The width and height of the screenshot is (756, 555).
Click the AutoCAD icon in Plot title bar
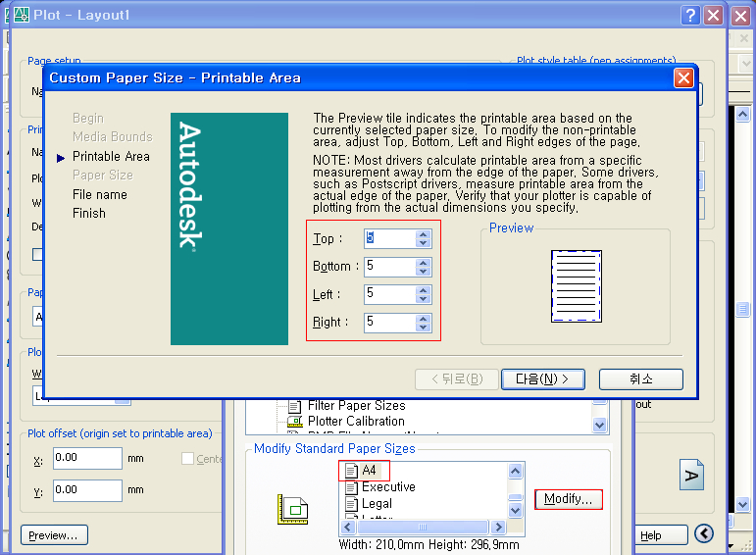[x=22, y=16]
